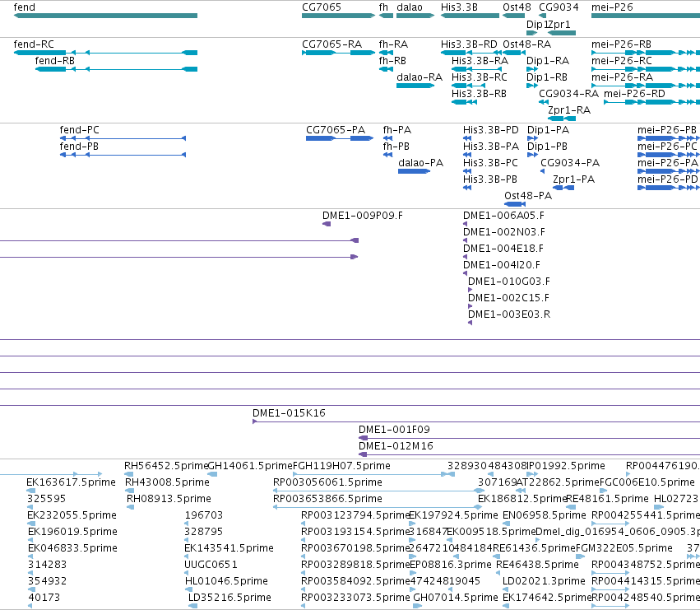Select the Ost48 gene label
This screenshot has height=610, width=700.
517,7
